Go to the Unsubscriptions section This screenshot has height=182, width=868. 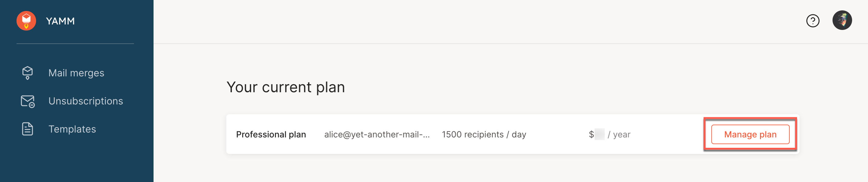(x=86, y=101)
